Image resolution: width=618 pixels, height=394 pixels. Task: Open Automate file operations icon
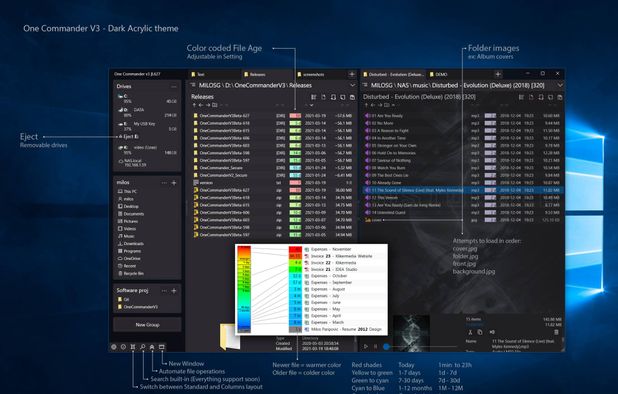click(152, 347)
